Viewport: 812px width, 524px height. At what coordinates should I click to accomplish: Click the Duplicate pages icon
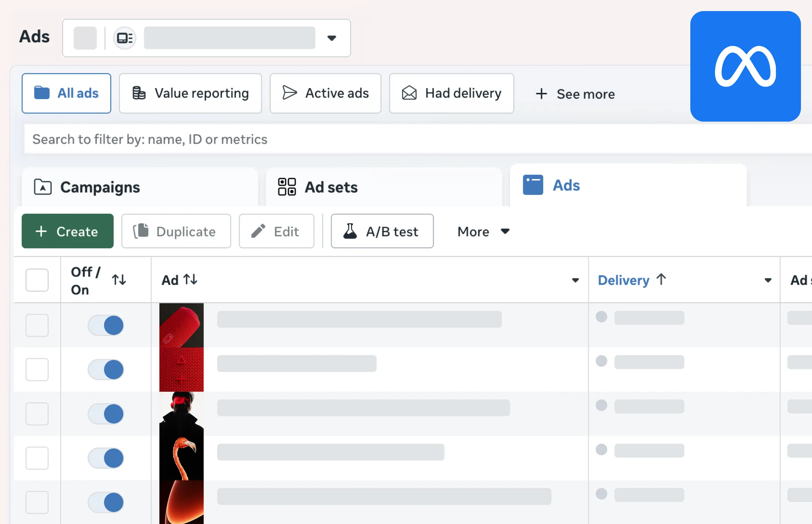(141, 231)
